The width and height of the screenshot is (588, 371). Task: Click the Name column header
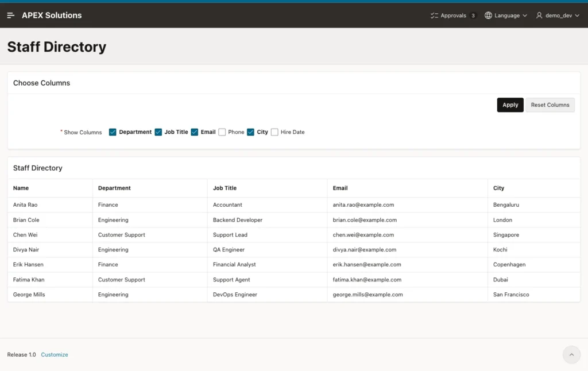[50, 188]
